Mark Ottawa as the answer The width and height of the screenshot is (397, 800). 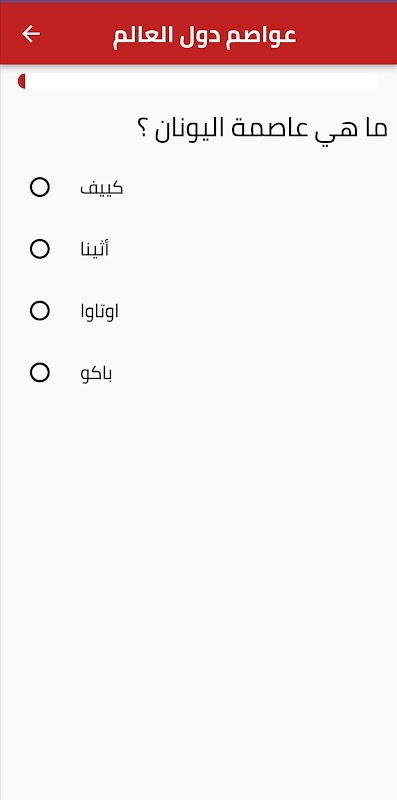tap(40, 311)
